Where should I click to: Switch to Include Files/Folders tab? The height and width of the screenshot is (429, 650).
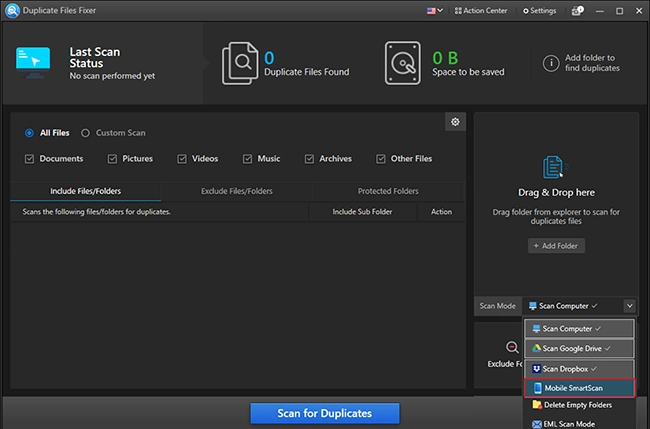coord(85,191)
